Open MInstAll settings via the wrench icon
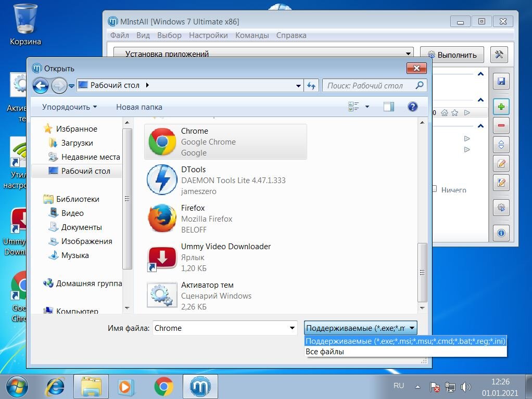The image size is (532, 399). pos(499,54)
